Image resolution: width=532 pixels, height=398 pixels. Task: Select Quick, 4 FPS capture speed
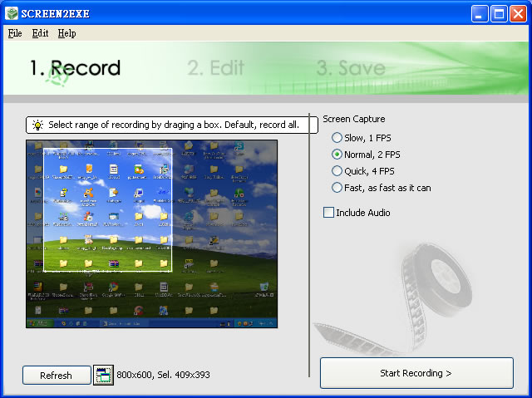pyautogui.click(x=337, y=171)
